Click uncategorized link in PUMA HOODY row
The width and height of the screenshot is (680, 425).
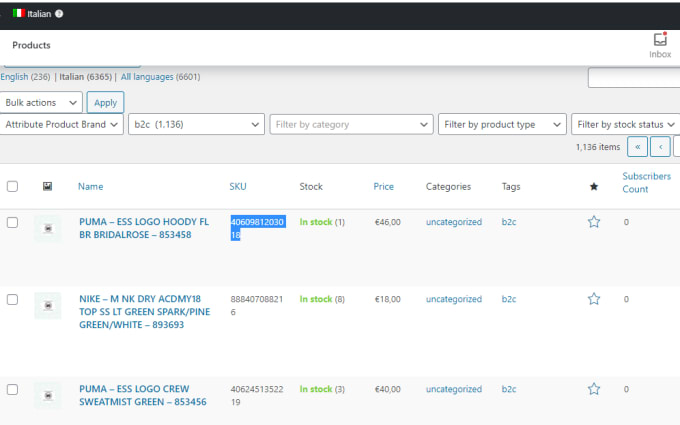click(x=454, y=222)
